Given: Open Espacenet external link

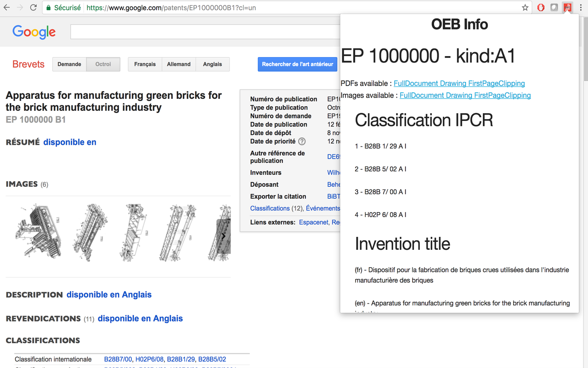Looking at the screenshot, I should [313, 222].
